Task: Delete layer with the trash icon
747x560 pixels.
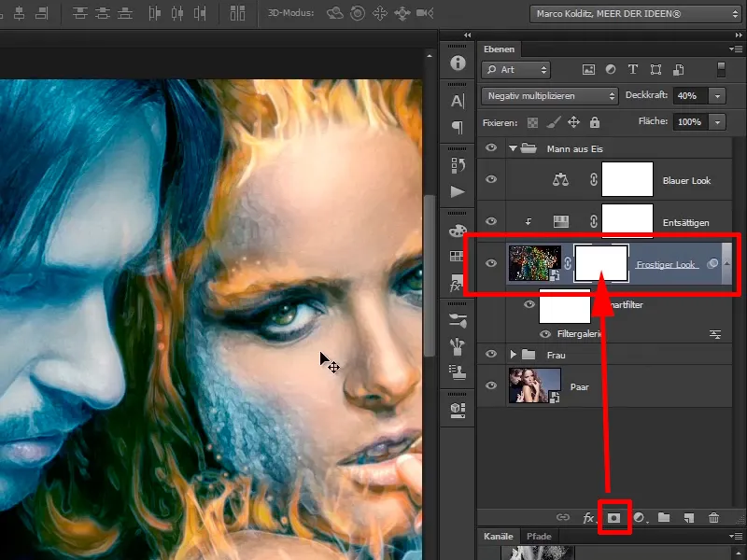Action: (x=713, y=518)
